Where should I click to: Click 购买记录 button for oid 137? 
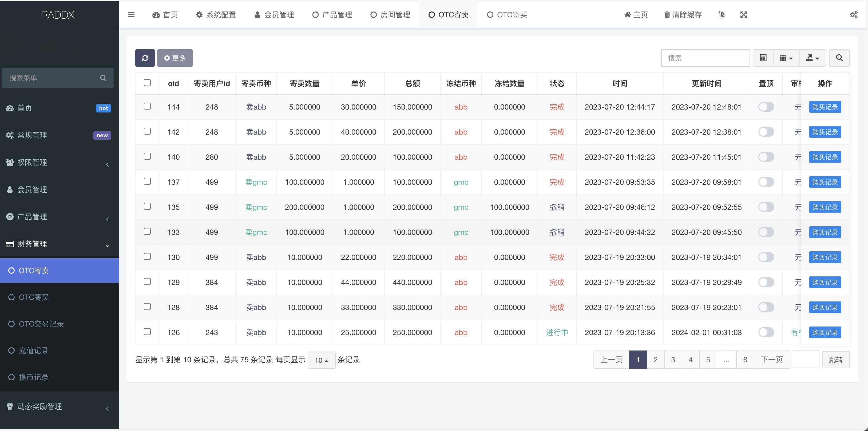coord(825,182)
